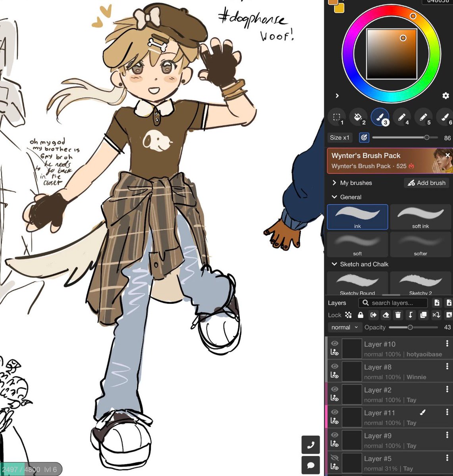Image resolution: width=453 pixels, height=476 pixels.
Task: Select the pencil tool in slot 5
Action: tap(423, 117)
